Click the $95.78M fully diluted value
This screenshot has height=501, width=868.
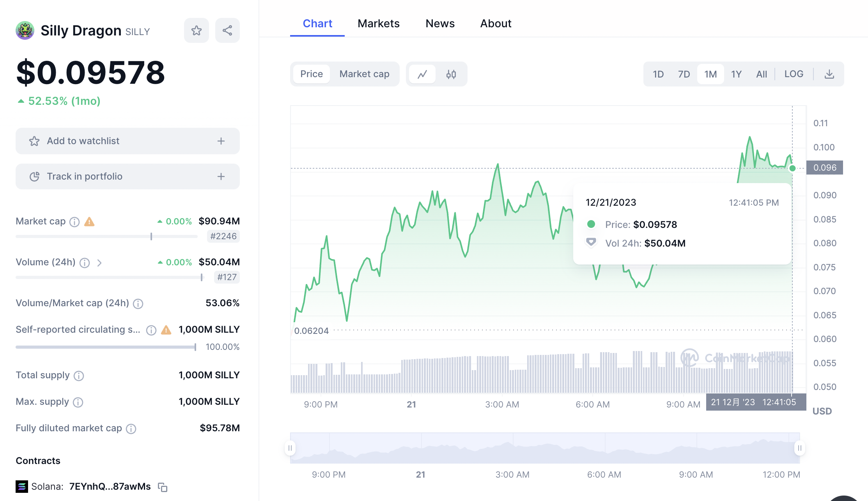220,428
